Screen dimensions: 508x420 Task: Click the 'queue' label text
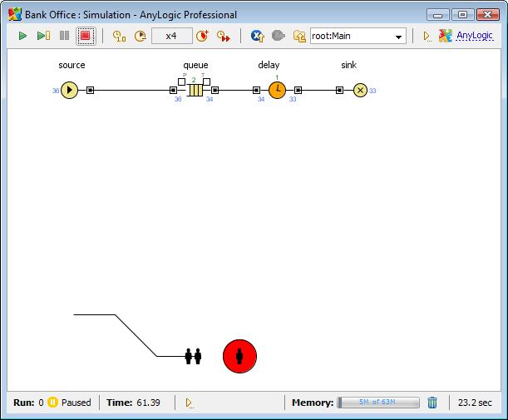(195, 65)
